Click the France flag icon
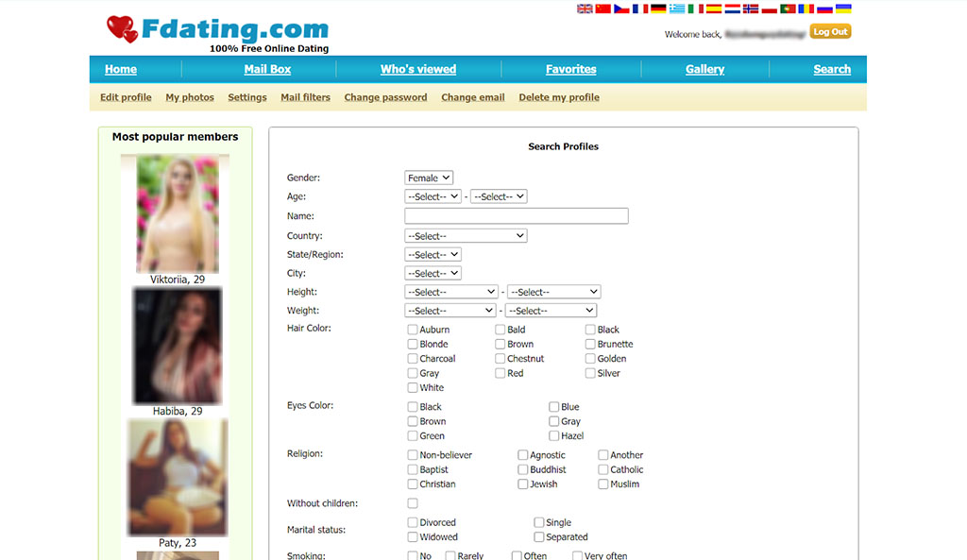The height and width of the screenshot is (560, 967). click(x=639, y=8)
